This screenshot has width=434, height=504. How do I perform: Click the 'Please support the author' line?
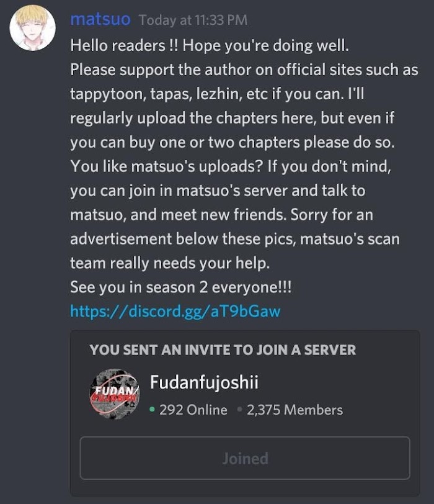tap(244, 70)
